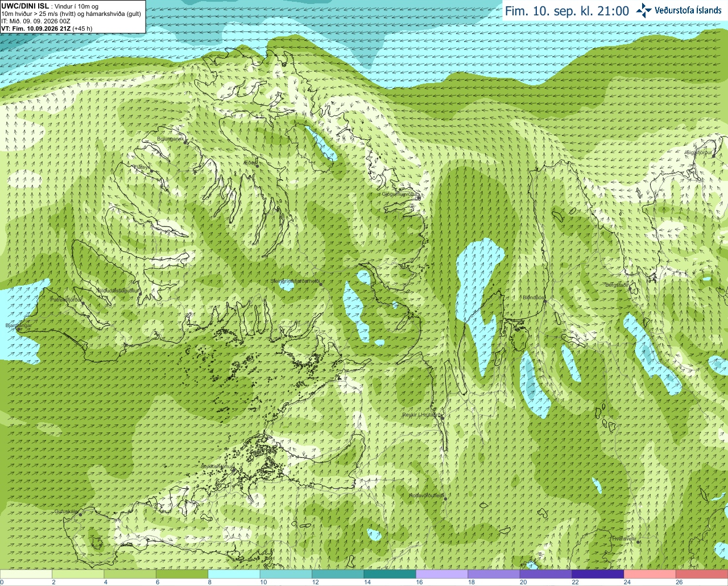This screenshot has width=728, height=586.
Task: Open the Bergstaðir station label
Action: 617,285
